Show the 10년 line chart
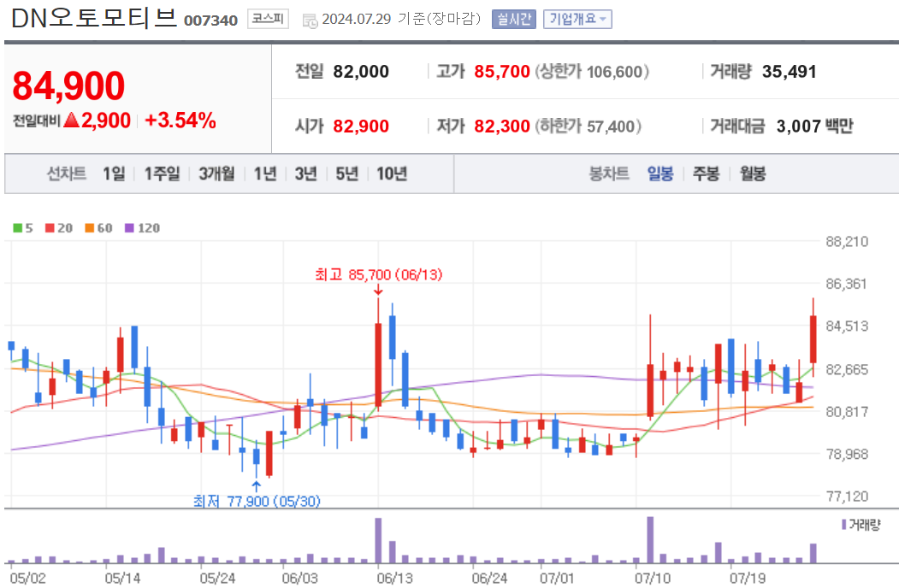This screenshot has width=899, height=588. pyautogui.click(x=392, y=173)
